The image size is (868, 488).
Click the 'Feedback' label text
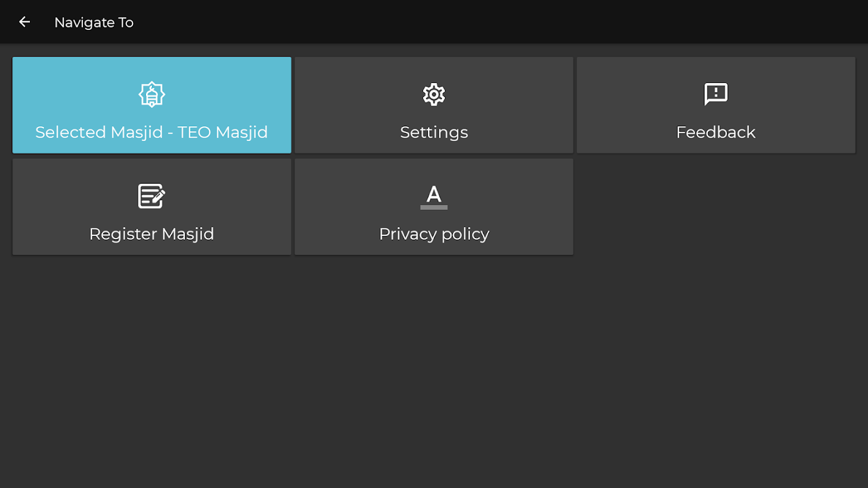(x=716, y=132)
